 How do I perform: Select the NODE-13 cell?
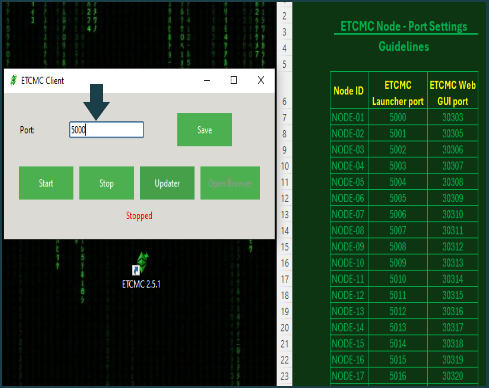(349, 311)
